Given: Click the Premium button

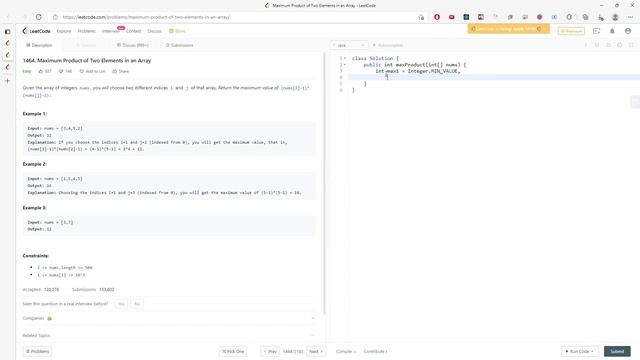Looking at the screenshot, I should [x=571, y=31].
